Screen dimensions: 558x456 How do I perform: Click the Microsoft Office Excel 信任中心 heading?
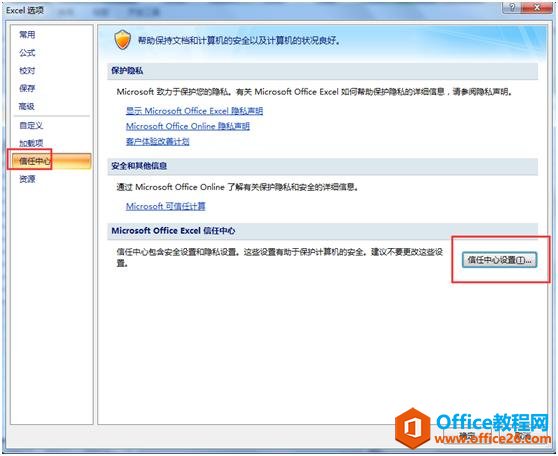point(173,231)
